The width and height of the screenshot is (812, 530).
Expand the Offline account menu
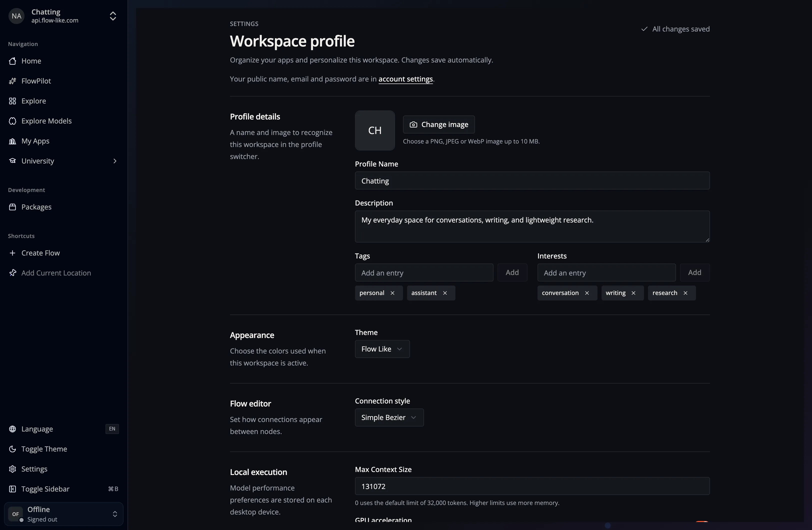(64, 514)
